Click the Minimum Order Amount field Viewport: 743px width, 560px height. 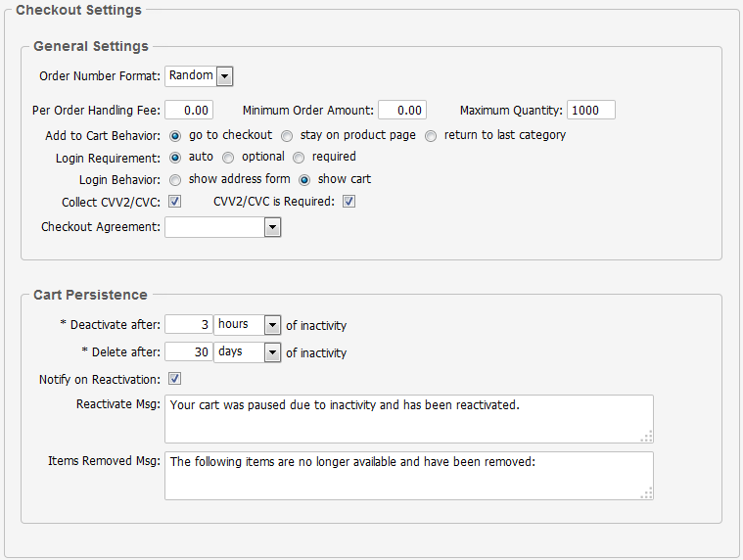[x=401, y=111]
